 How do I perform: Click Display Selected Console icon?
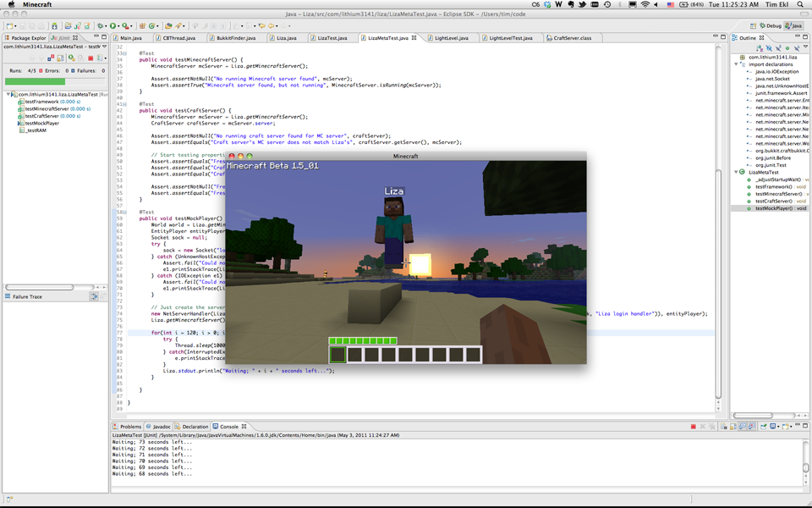(x=772, y=427)
